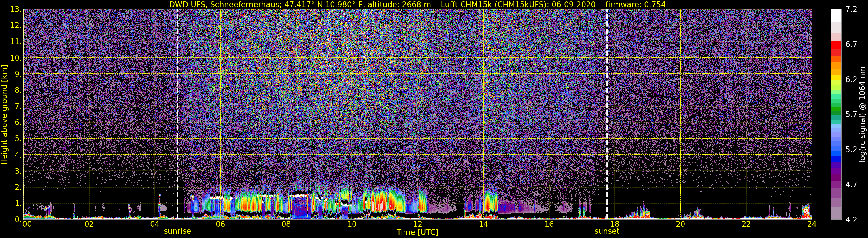Click the time axis tick label 22
This screenshot has height=238, width=868.
click(746, 224)
